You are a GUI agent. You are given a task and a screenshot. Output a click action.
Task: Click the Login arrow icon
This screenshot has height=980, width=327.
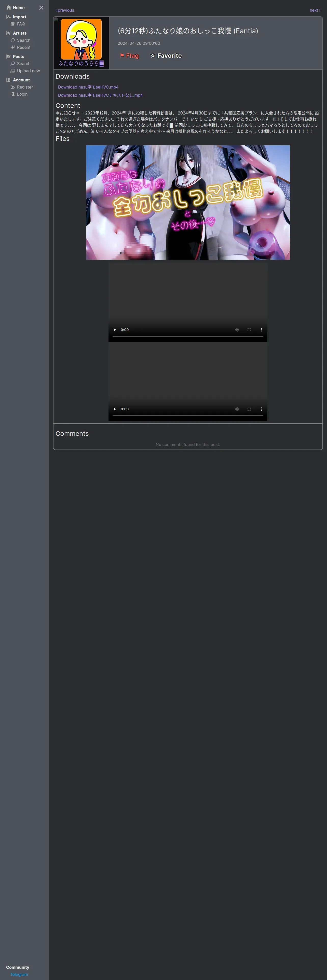pyautogui.click(x=12, y=94)
